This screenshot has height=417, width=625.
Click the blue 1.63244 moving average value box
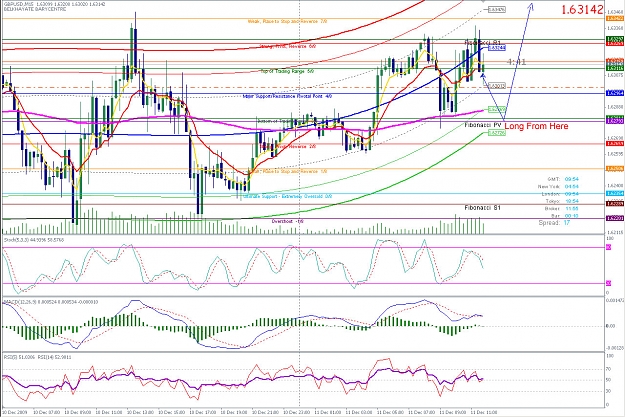click(x=497, y=48)
